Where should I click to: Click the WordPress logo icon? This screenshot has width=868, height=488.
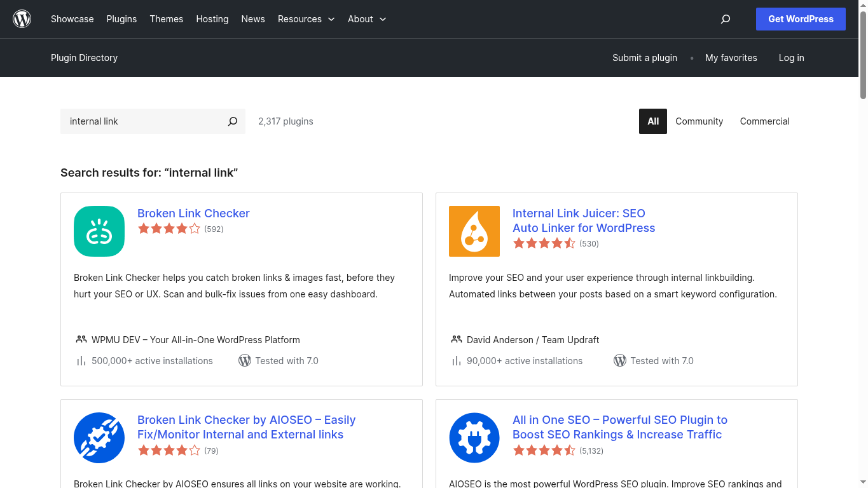(x=22, y=19)
